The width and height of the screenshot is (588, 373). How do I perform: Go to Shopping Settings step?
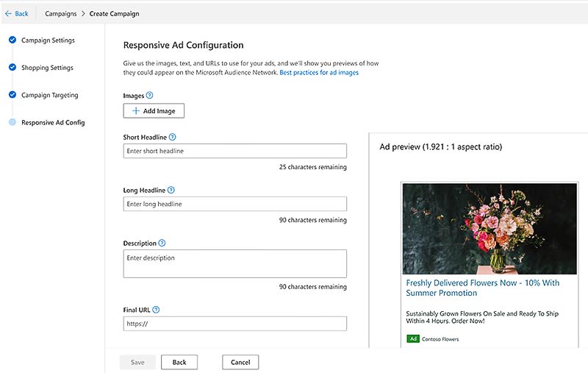(x=47, y=68)
